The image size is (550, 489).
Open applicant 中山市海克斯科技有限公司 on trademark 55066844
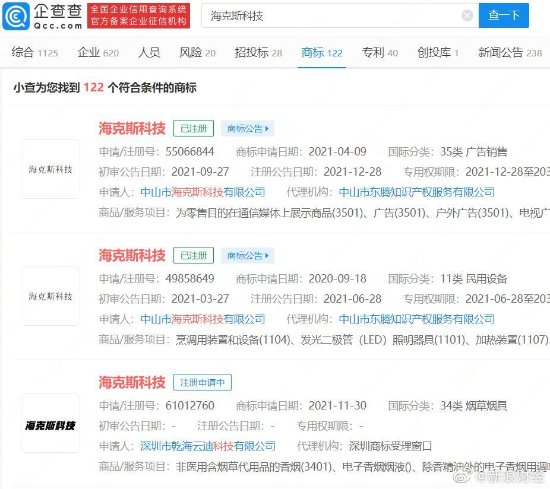(203, 192)
